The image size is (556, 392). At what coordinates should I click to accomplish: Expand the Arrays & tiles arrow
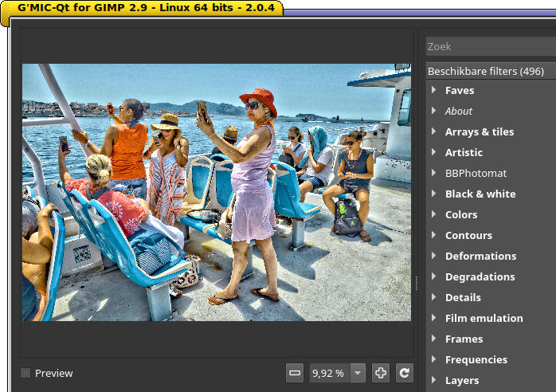tap(433, 131)
